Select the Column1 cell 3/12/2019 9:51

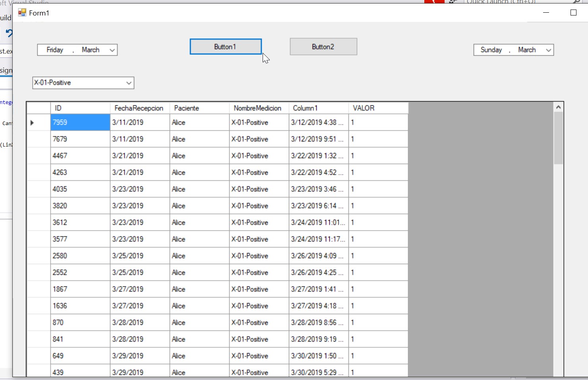(x=319, y=139)
